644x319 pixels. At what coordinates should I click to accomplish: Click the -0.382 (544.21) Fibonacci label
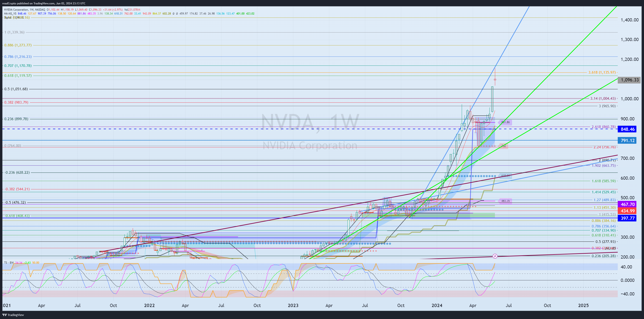click(17, 189)
